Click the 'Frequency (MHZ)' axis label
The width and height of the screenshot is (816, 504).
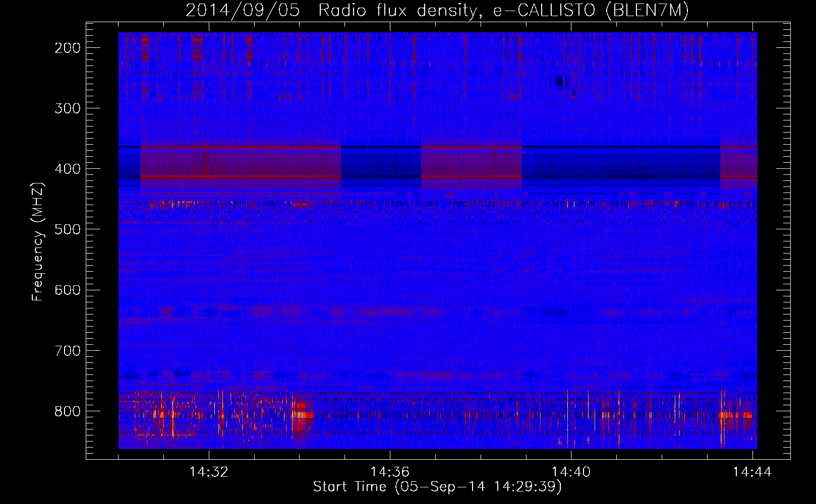[38, 241]
